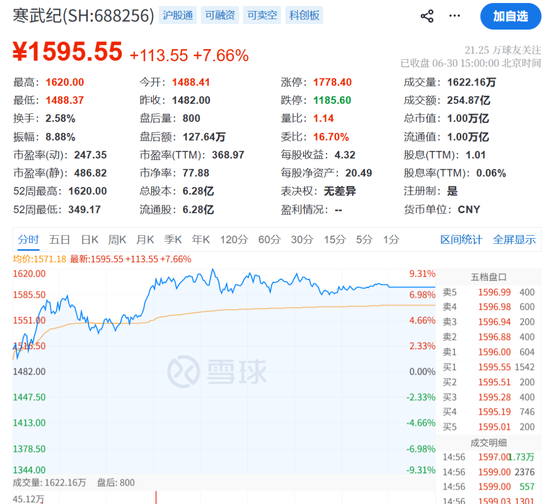Image resolution: width=550 pixels, height=504 pixels.
Task: Select the 1分 interval tab
Action: click(391, 240)
